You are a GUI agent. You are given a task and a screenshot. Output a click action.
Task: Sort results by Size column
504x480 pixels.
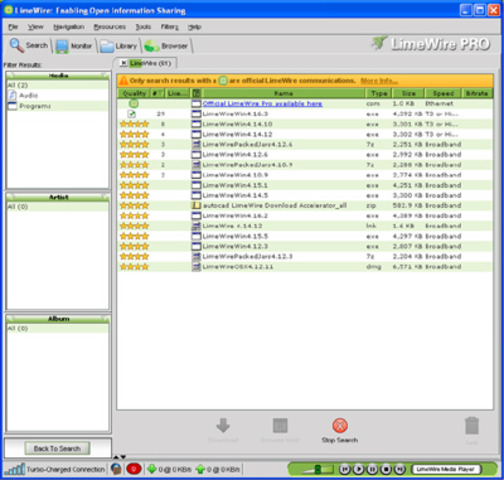(x=408, y=93)
